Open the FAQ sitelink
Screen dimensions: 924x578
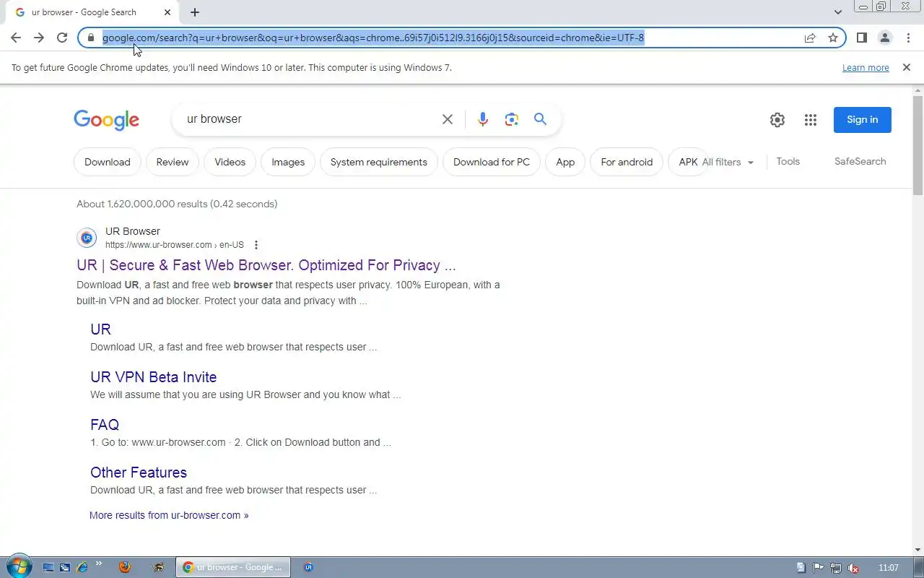(x=105, y=425)
